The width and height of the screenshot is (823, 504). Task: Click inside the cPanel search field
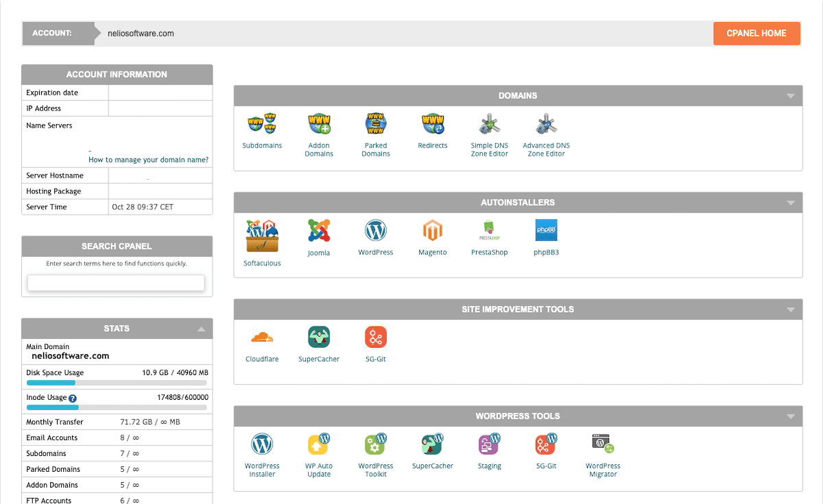[115, 283]
